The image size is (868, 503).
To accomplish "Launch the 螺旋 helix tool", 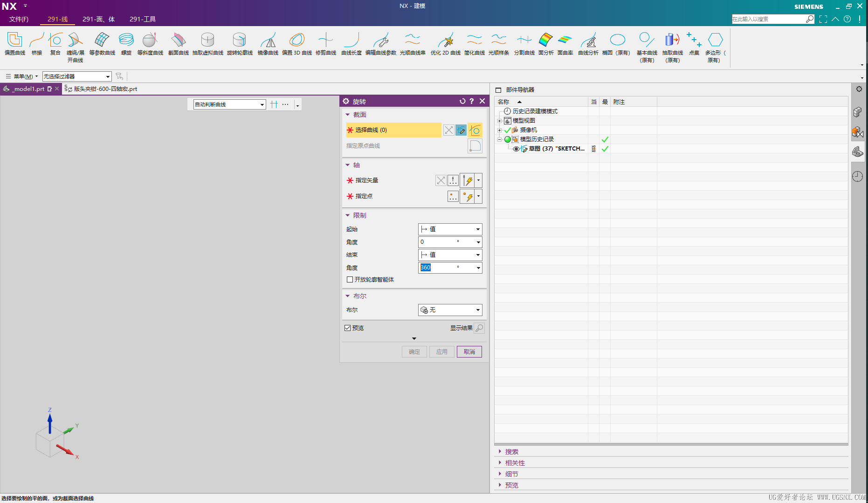I will point(126,44).
